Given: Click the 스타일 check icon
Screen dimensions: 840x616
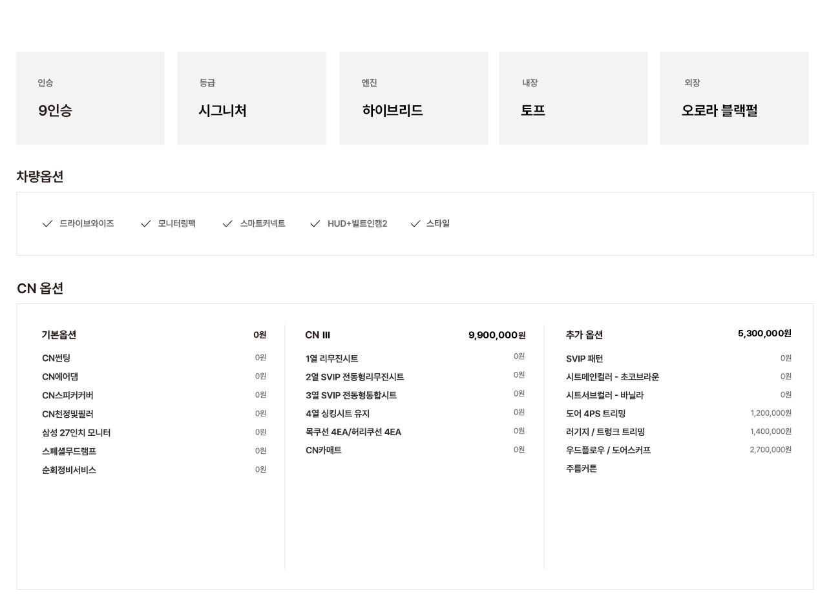Looking at the screenshot, I should click(x=415, y=223).
